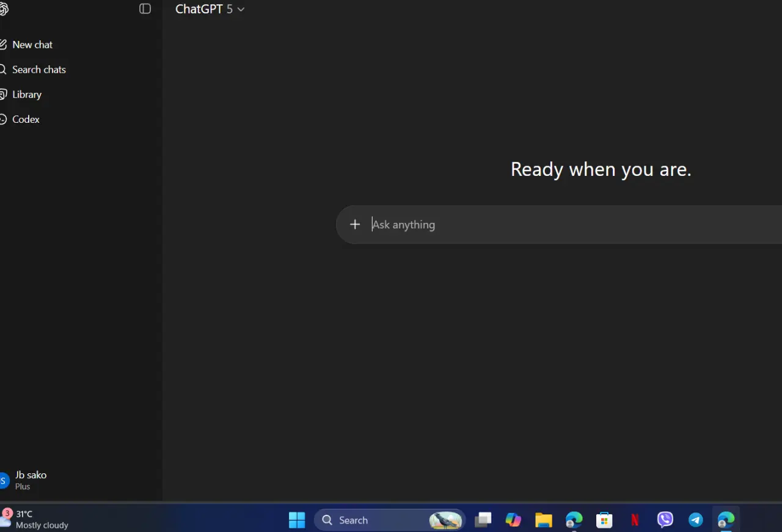Open the 31°C Mostly cloudy weather widget

[x=35, y=519]
